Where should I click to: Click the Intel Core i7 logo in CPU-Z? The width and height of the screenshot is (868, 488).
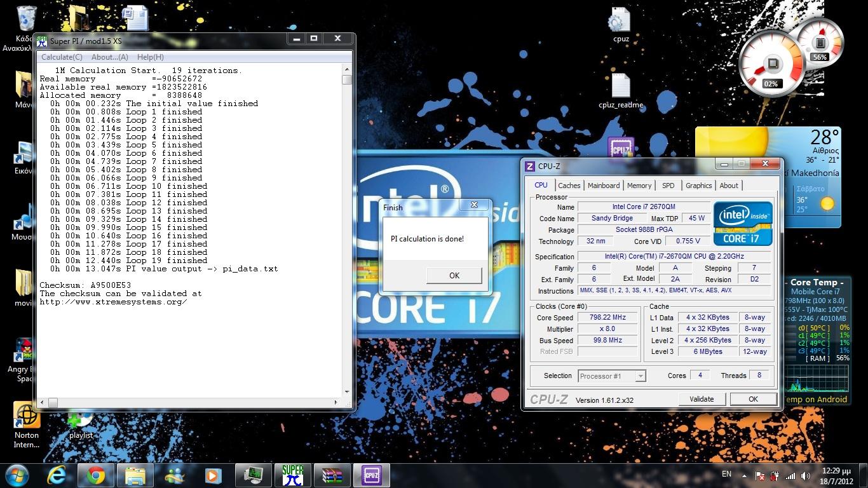tap(743, 223)
